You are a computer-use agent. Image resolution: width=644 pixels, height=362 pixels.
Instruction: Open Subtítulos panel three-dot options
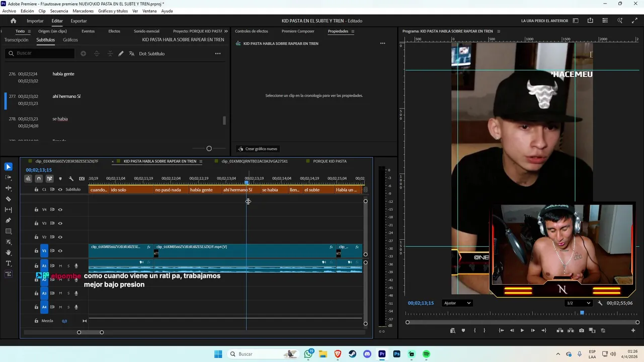click(x=218, y=53)
